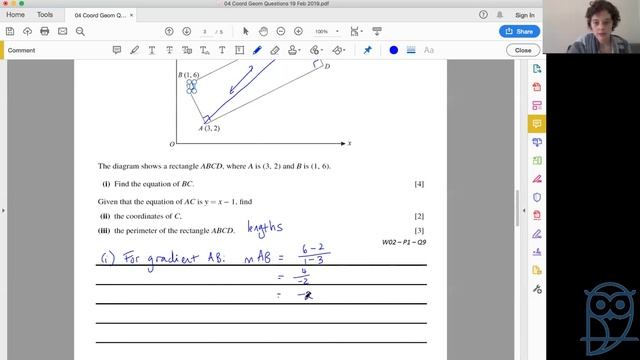Close the Comment toolbar
The width and height of the screenshot is (640, 360).
click(523, 50)
